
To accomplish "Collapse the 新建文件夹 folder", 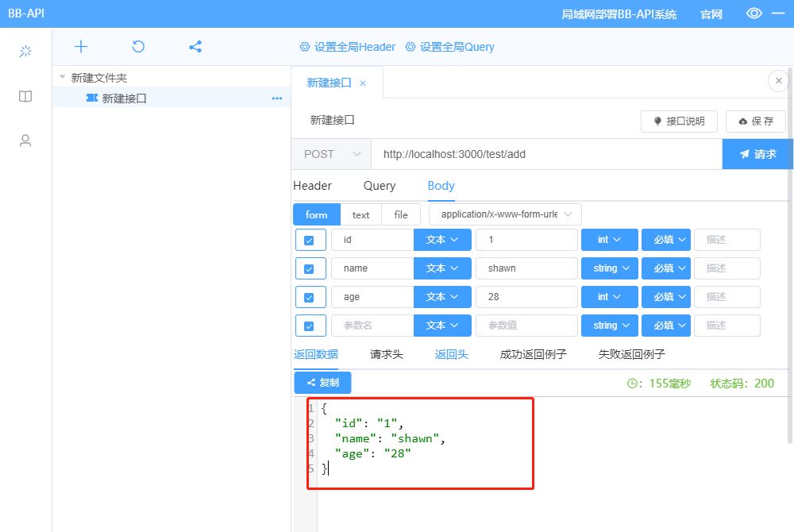I will [x=62, y=77].
